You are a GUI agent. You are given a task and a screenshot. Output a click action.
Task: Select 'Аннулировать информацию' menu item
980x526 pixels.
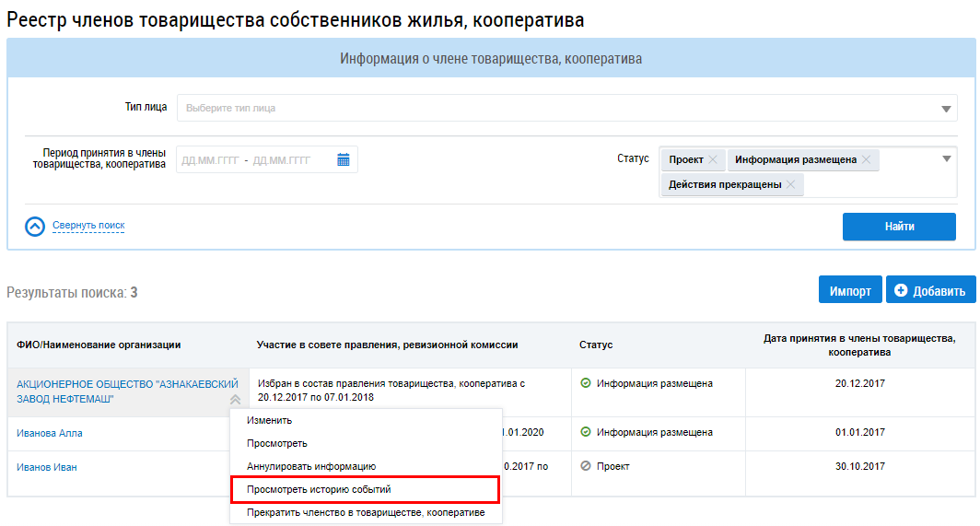311,466
